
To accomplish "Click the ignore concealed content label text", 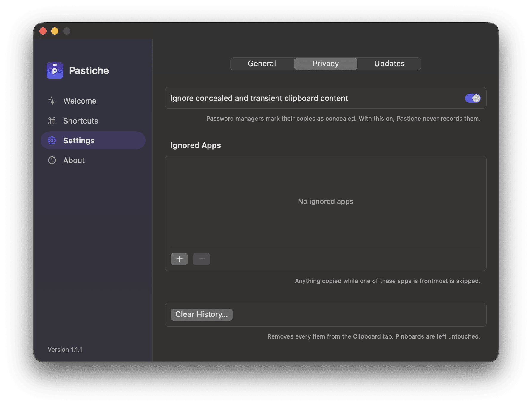I will 259,98.
